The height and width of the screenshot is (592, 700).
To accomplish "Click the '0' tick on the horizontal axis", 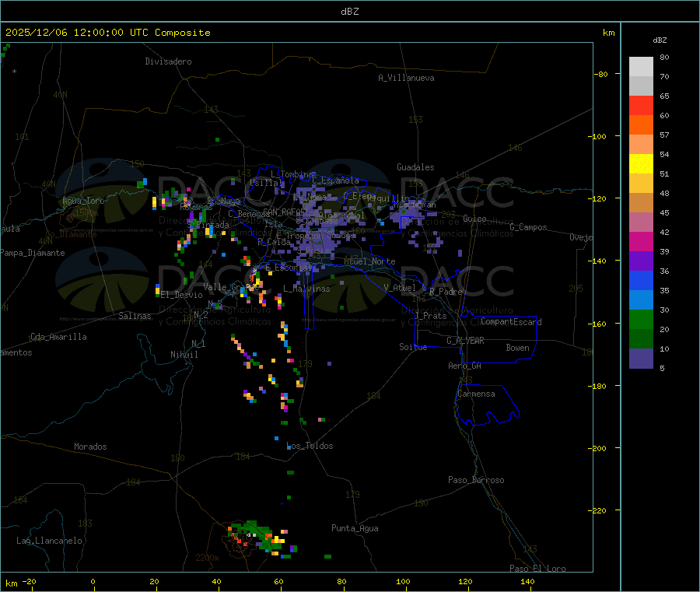I will (93, 581).
